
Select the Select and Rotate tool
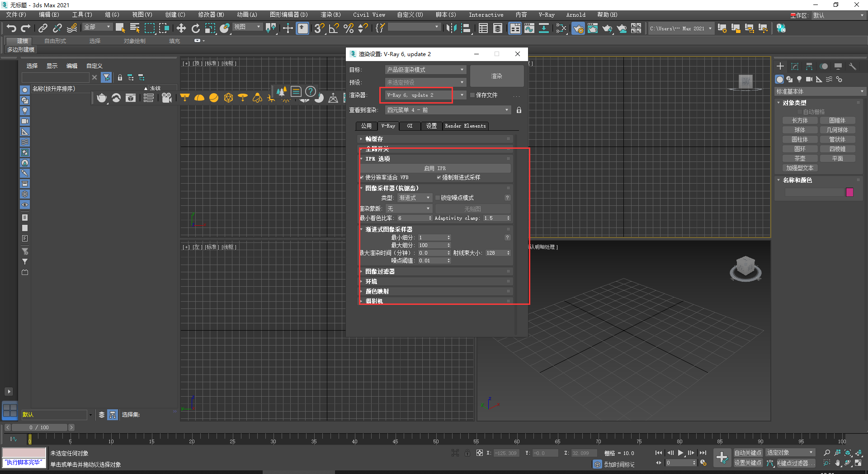pyautogui.click(x=196, y=28)
